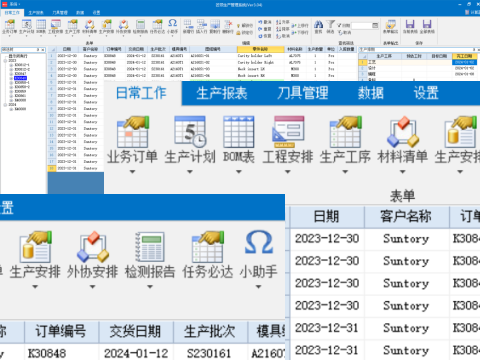Image resolution: width=480 pixels, height=360 pixels.
Task: Switch to the enlarged 生产报表 tab
Action: click(222, 93)
